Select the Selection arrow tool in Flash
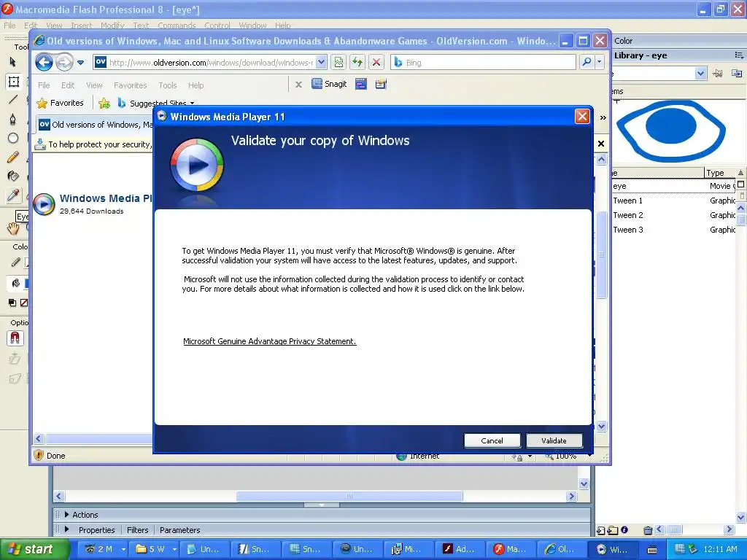 click(13, 62)
